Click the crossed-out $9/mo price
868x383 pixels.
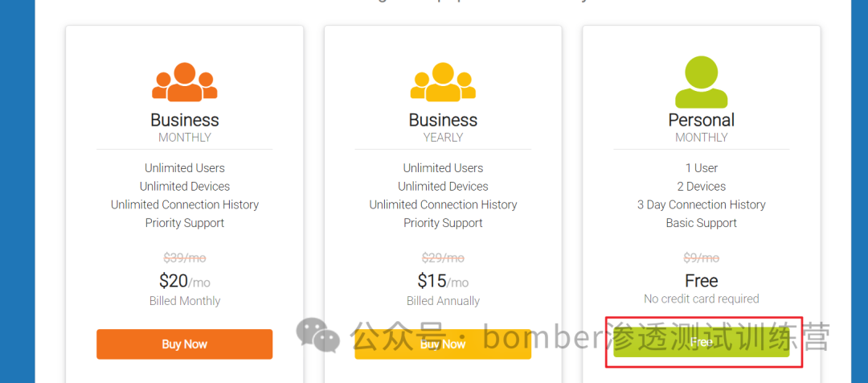pos(702,257)
